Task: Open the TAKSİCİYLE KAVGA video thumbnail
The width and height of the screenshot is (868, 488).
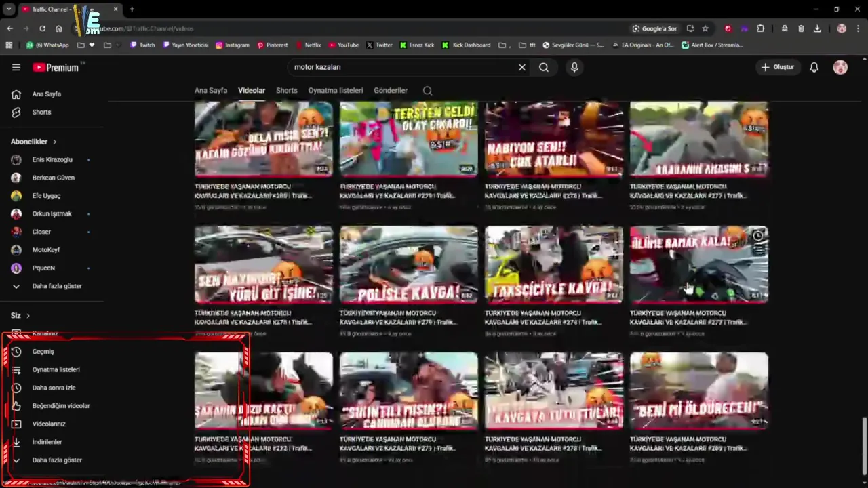Action: [x=554, y=264]
